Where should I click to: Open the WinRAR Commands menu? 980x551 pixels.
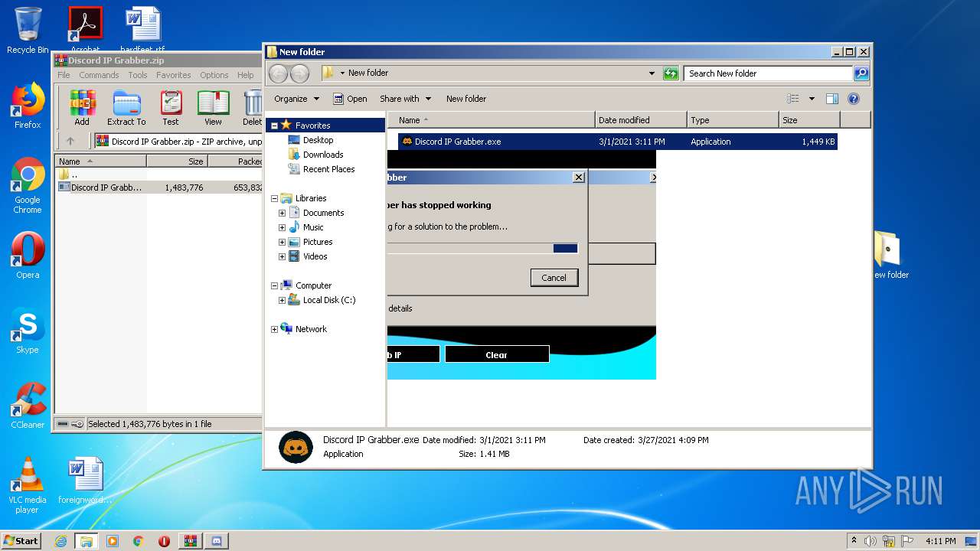(99, 75)
